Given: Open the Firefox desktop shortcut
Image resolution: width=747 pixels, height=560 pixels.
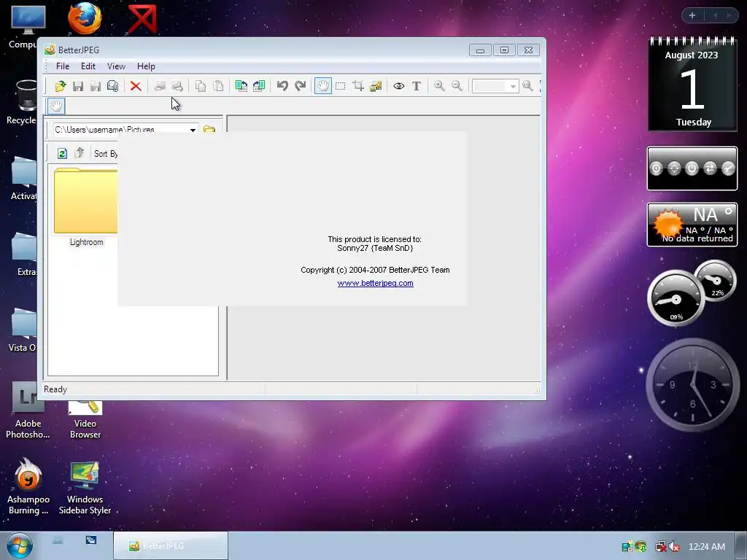Looking at the screenshot, I should click(x=85, y=19).
